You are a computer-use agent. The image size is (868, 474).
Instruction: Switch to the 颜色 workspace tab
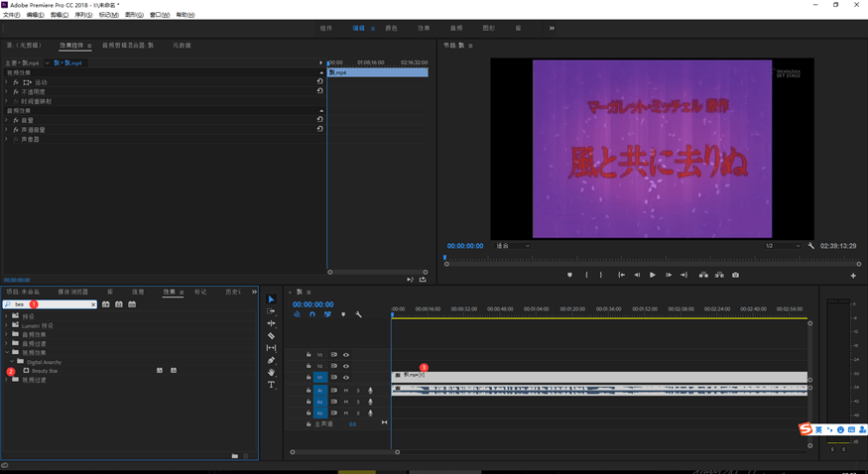391,28
